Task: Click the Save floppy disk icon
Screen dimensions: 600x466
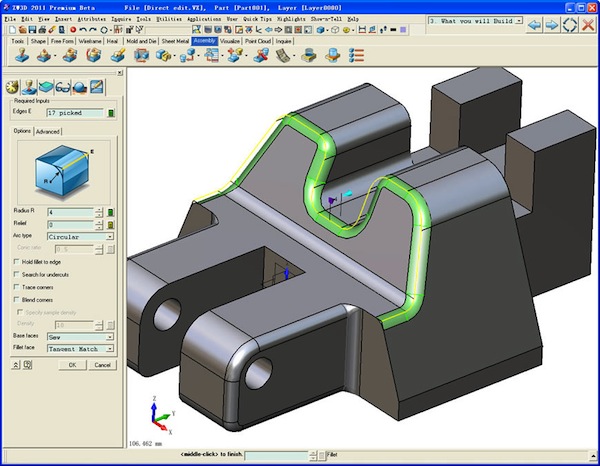Action: tap(33, 29)
